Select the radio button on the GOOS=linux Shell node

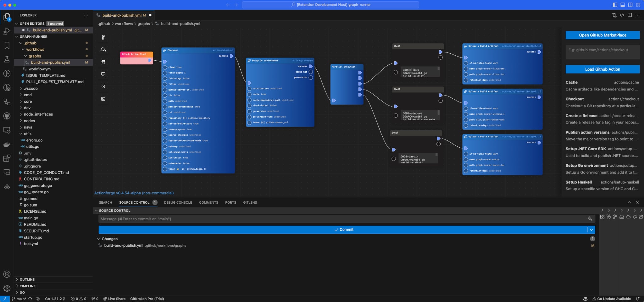click(396, 72)
